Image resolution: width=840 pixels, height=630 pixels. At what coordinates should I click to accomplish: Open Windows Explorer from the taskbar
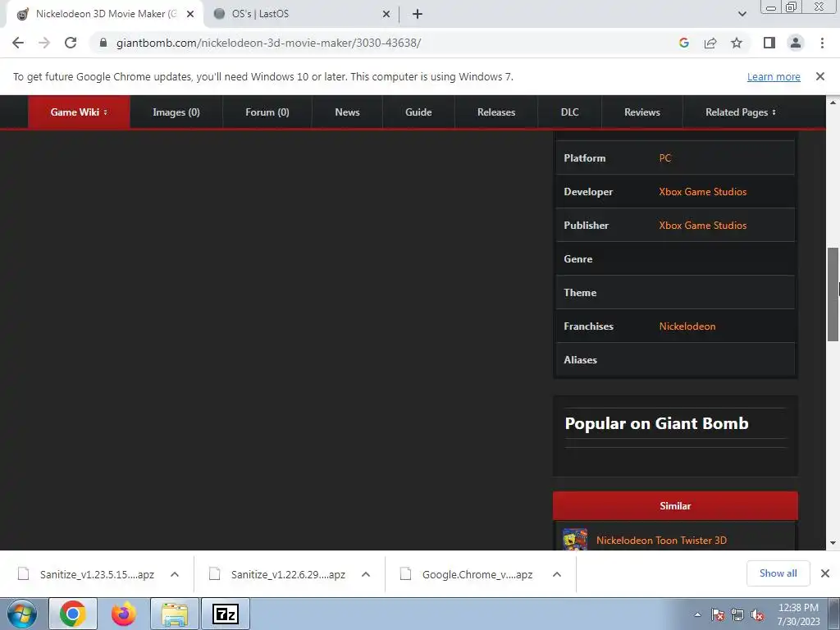pos(176,614)
